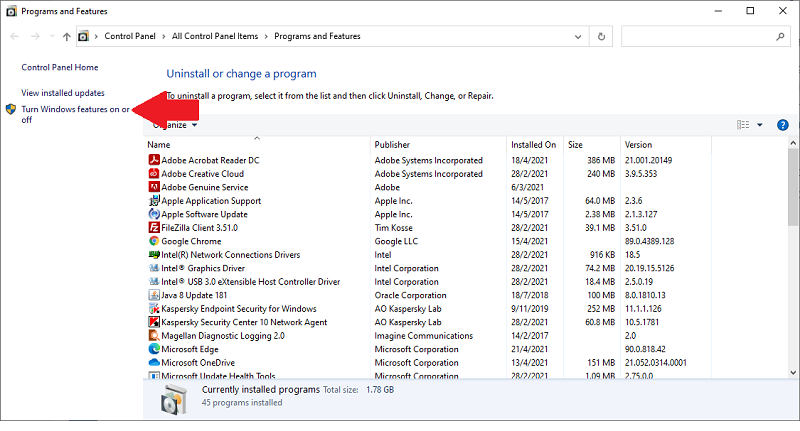Open the help question mark icon

784,125
